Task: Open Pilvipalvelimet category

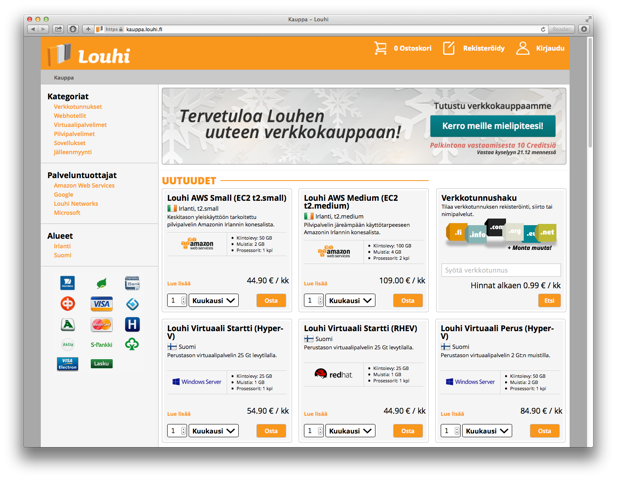Action: (74, 134)
